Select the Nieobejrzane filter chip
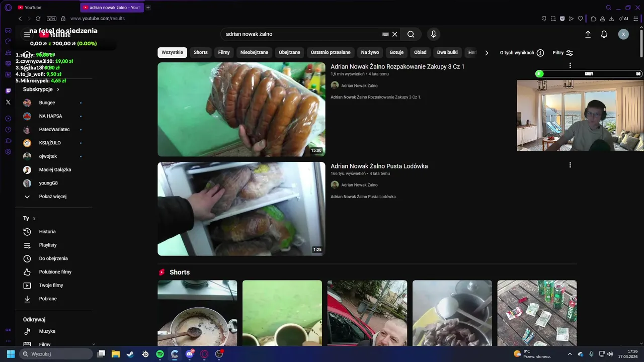The height and width of the screenshot is (362, 644). coord(254,52)
